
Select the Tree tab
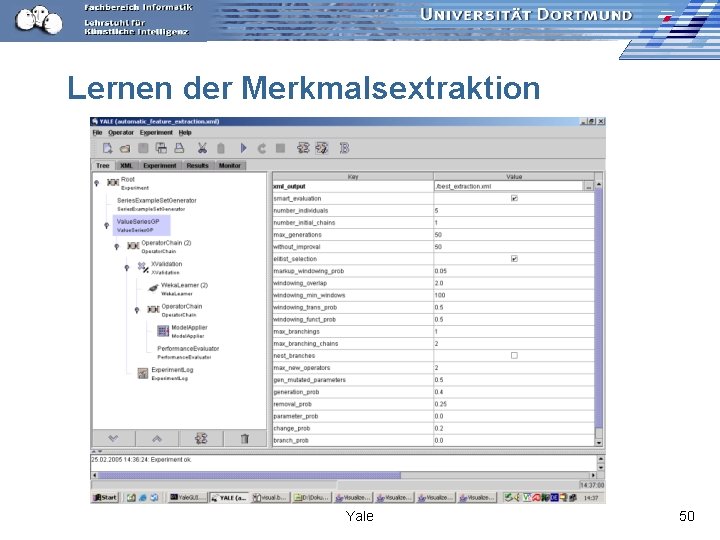103,166
